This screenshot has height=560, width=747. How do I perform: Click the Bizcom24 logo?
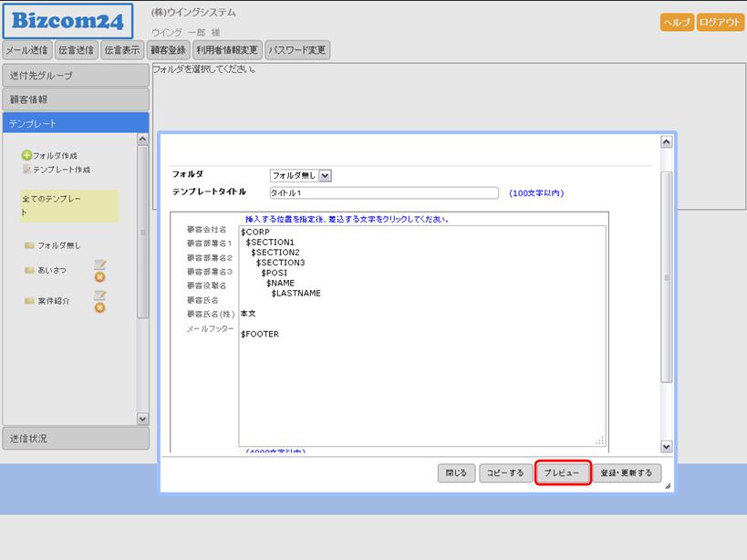[67, 21]
